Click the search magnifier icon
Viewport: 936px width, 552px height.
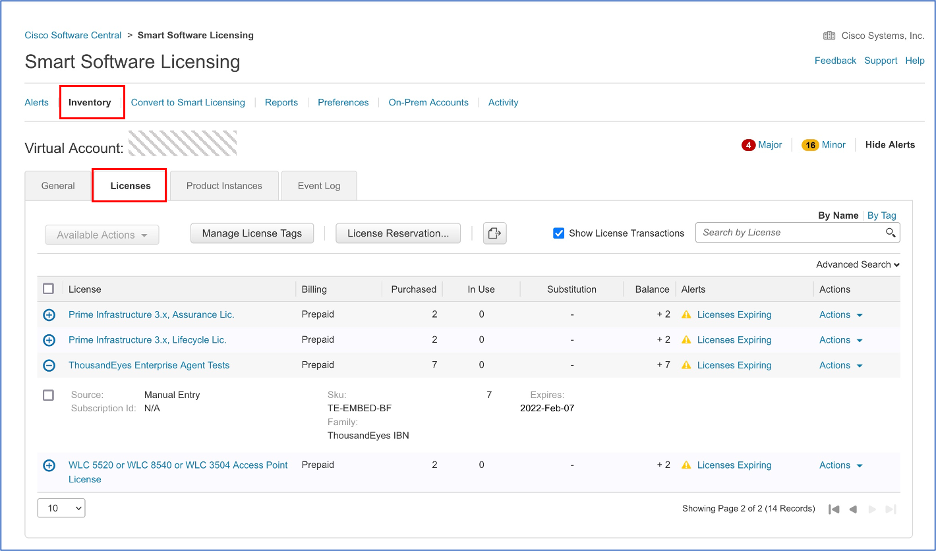coord(890,233)
